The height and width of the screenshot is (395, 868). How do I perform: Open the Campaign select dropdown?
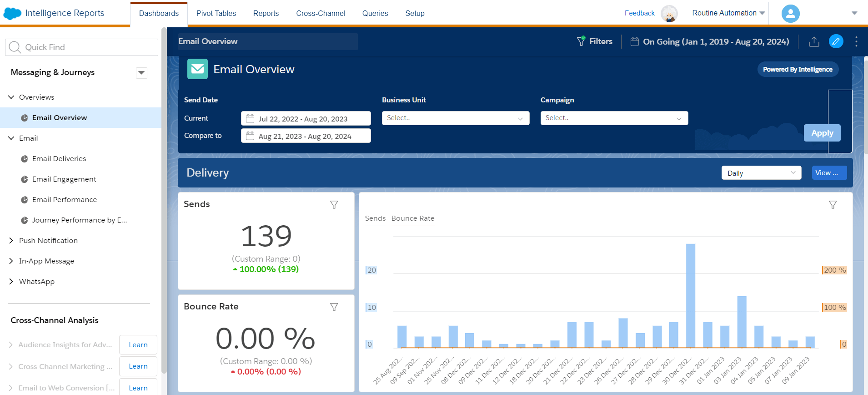coord(614,118)
